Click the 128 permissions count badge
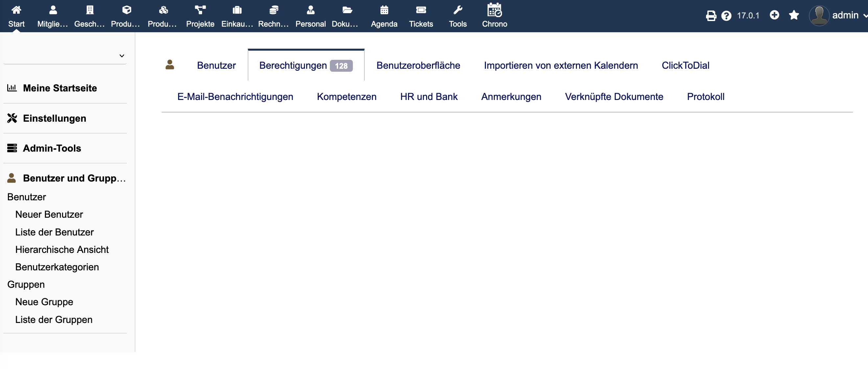Image resolution: width=868 pixels, height=369 pixels. (x=341, y=66)
